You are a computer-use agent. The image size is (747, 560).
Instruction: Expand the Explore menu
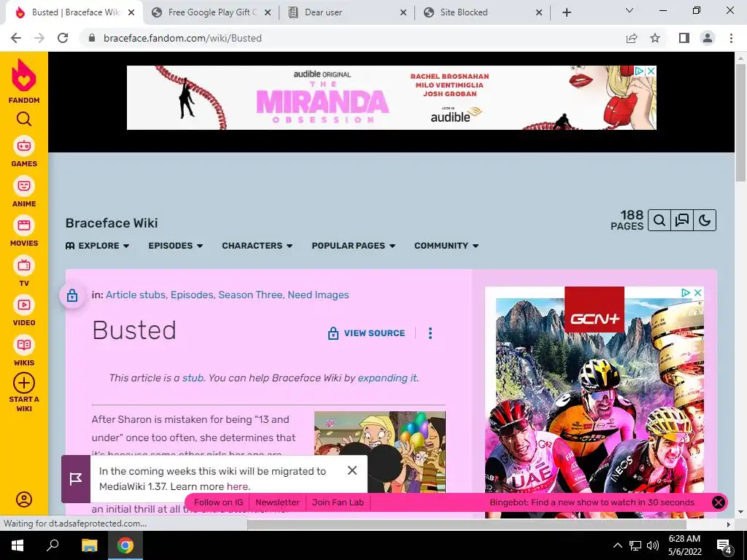click(97, 246)
